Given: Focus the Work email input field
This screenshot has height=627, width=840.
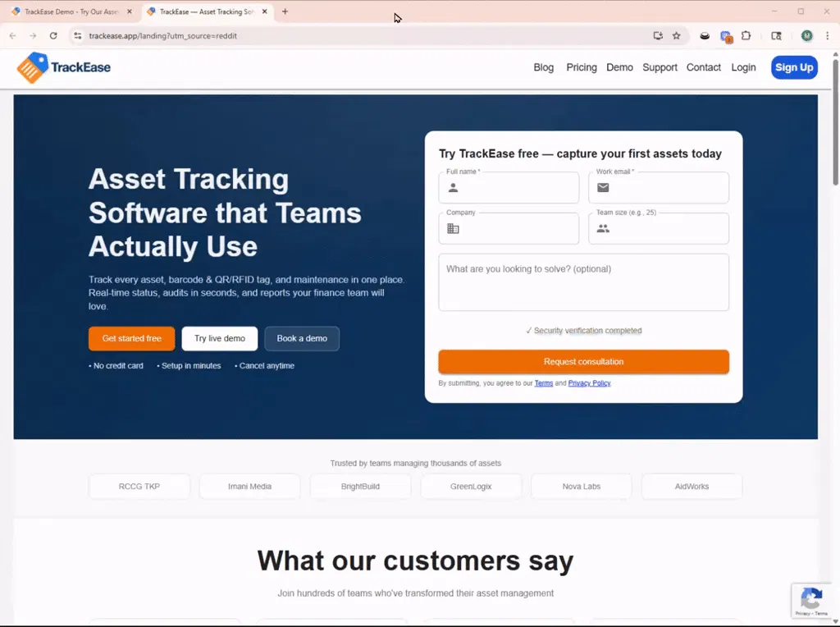Looking at the screenshot, I should (659, 188).
